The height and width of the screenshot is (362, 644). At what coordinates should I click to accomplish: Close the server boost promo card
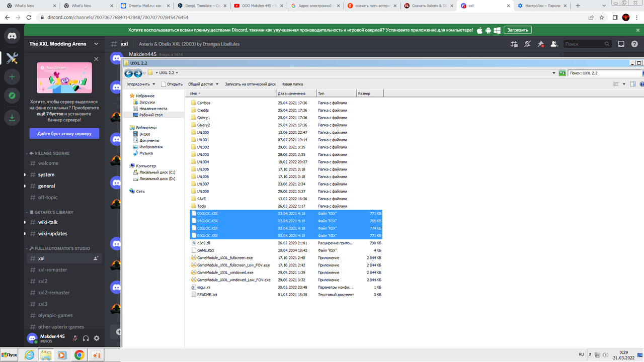pyautogui.click(x=97, y=59)
